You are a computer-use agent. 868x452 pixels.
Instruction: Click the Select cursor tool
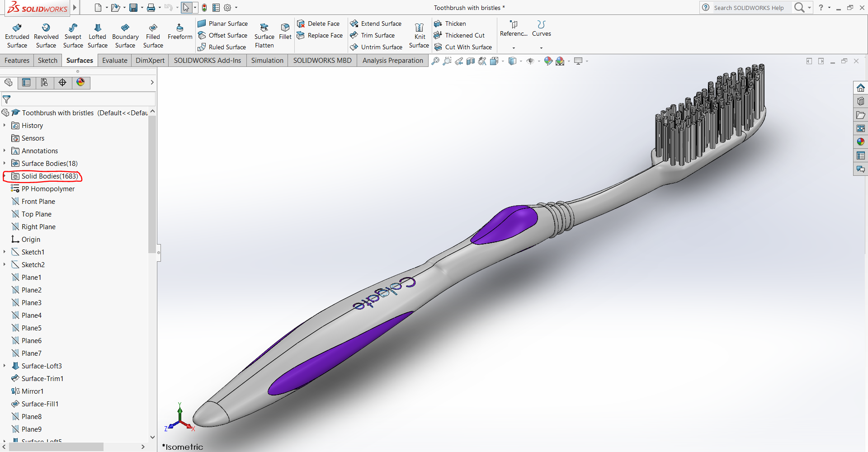click(186, 8)
